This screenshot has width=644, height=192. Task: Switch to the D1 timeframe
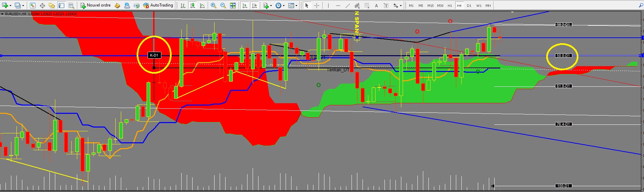469,5
